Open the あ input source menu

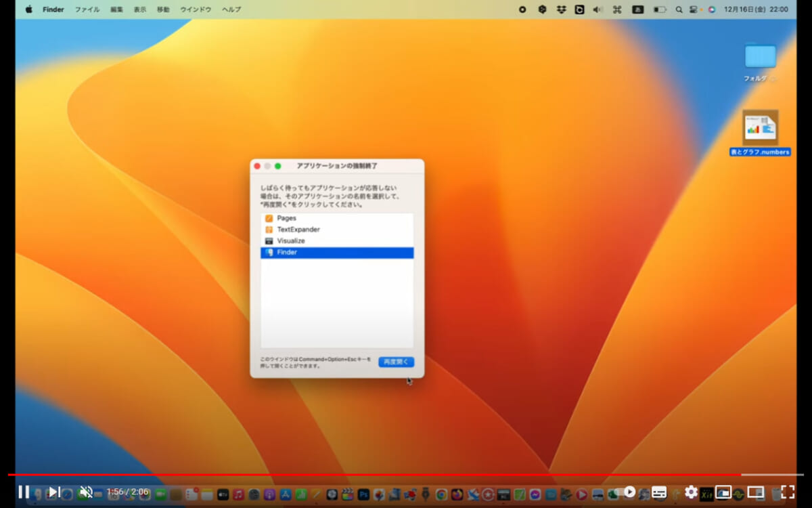[x=637, y=9]
